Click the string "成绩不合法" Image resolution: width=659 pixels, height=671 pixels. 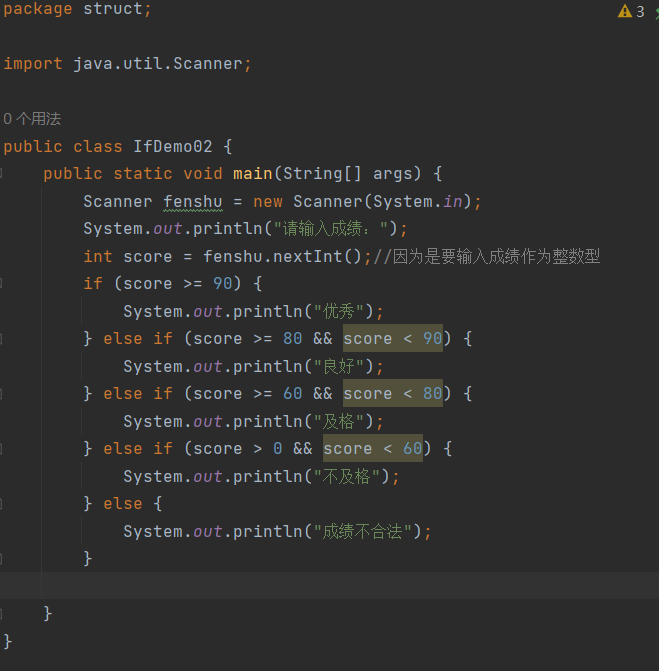tap(362, 531)
